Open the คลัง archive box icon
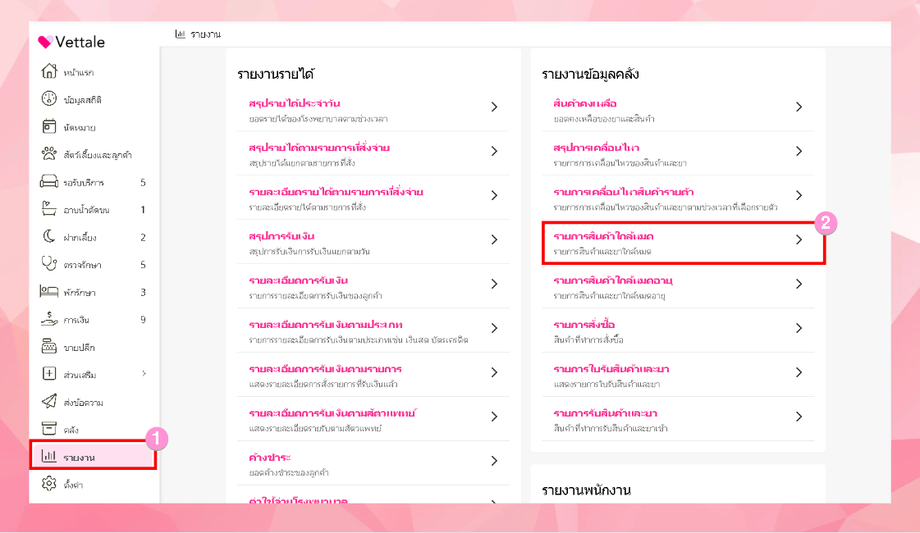Screen dimensions: 920x533 [49, 429]
